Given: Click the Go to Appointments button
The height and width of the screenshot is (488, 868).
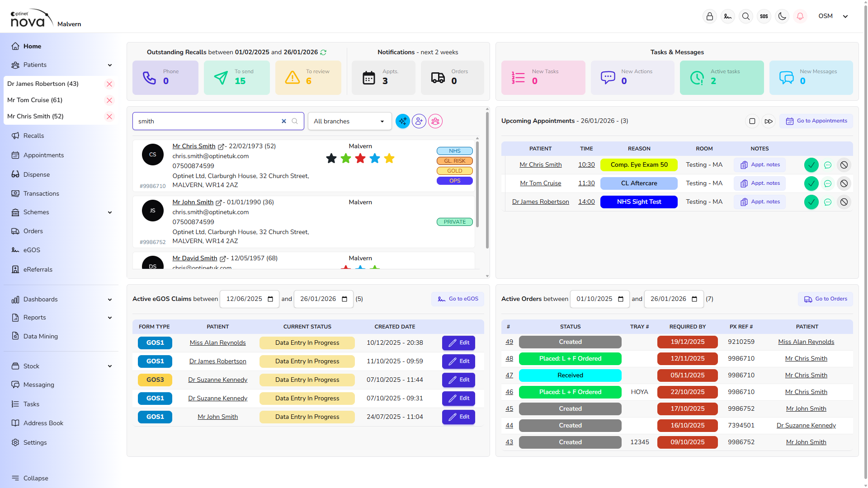Looking at the screenshot, I should [x=816, y=121].
